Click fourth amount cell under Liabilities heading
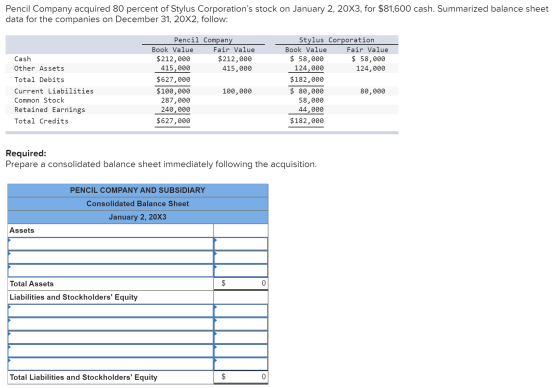The image size is (560, 388). click(241, 350)
